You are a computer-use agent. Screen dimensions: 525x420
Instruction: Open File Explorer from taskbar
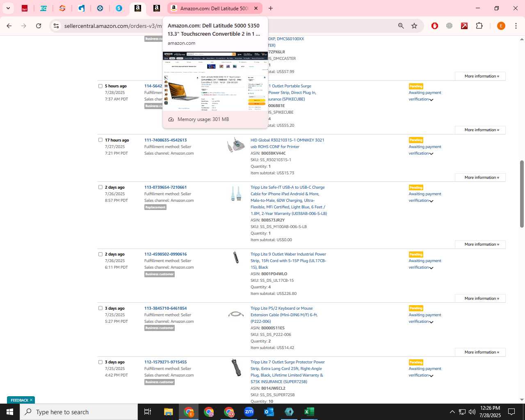pyautogui.click(x=169, y=412)
